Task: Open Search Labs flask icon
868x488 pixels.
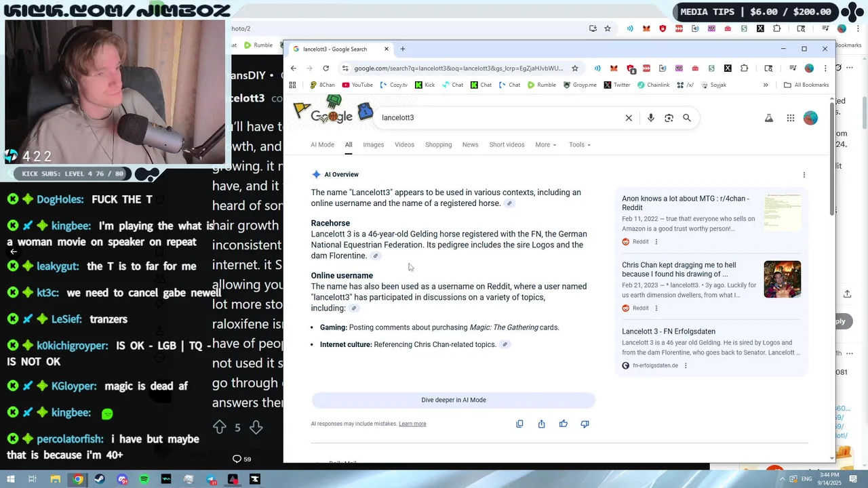Action: [x=769, y=118]
